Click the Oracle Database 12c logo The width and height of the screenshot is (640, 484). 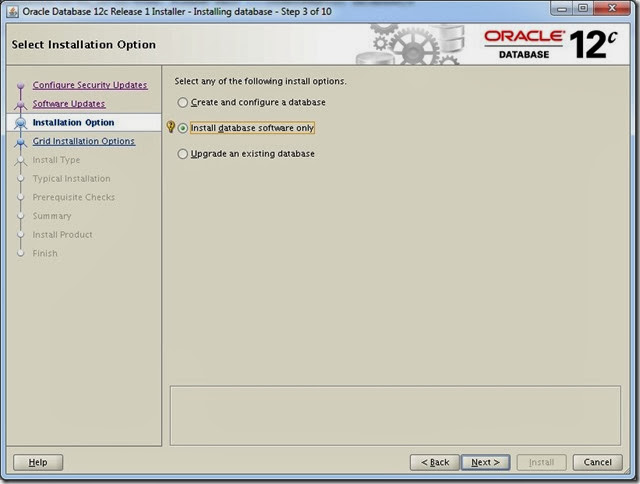coord(551,44)
